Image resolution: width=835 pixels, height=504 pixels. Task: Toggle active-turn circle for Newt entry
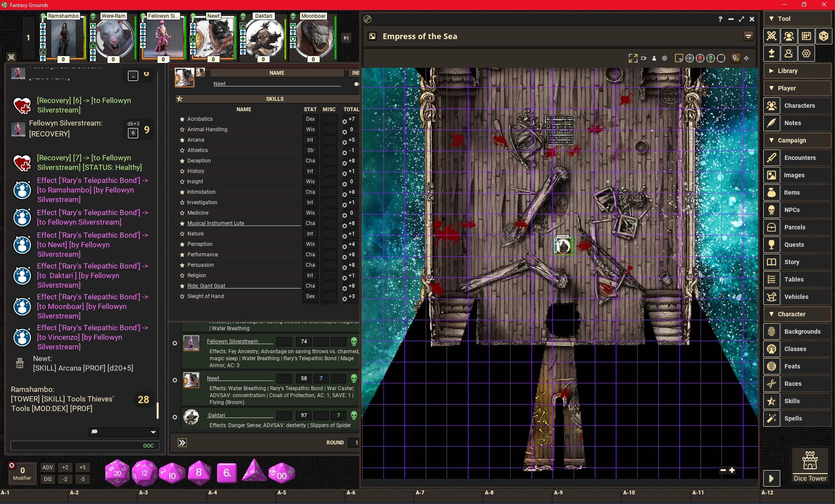point(175,380)
